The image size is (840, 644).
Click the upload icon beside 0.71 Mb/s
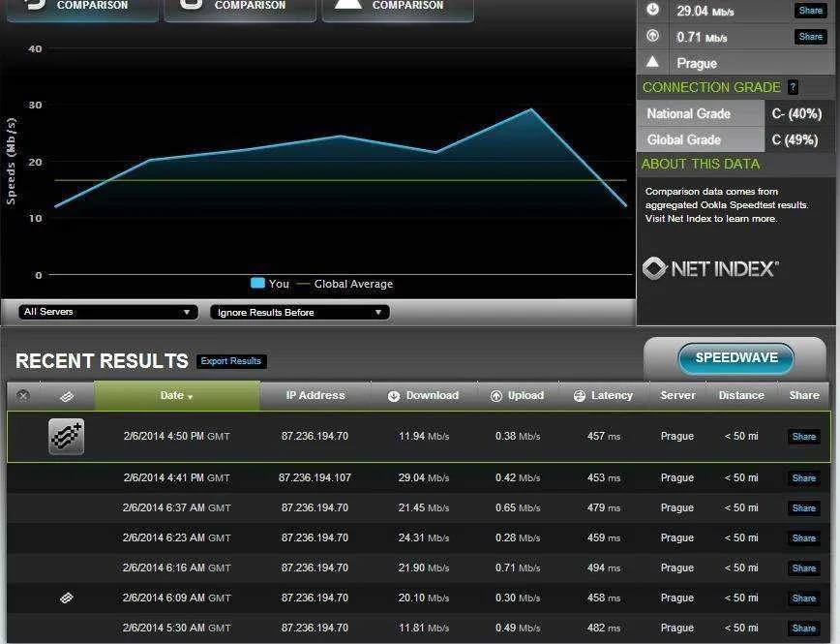tap(652, 36)
